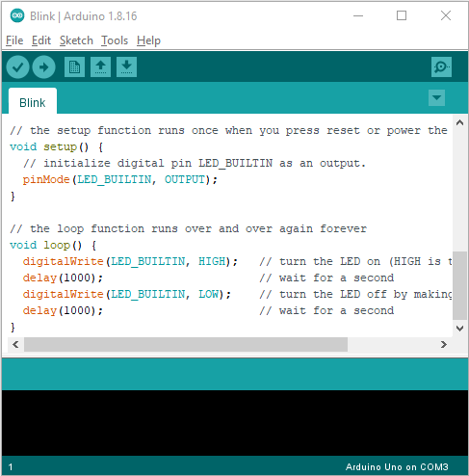Image resolution: width=469 pixels, height=476 pixels.
Task: Click the horizontal scrollbar thumb
Action: (x=186, y=345)
